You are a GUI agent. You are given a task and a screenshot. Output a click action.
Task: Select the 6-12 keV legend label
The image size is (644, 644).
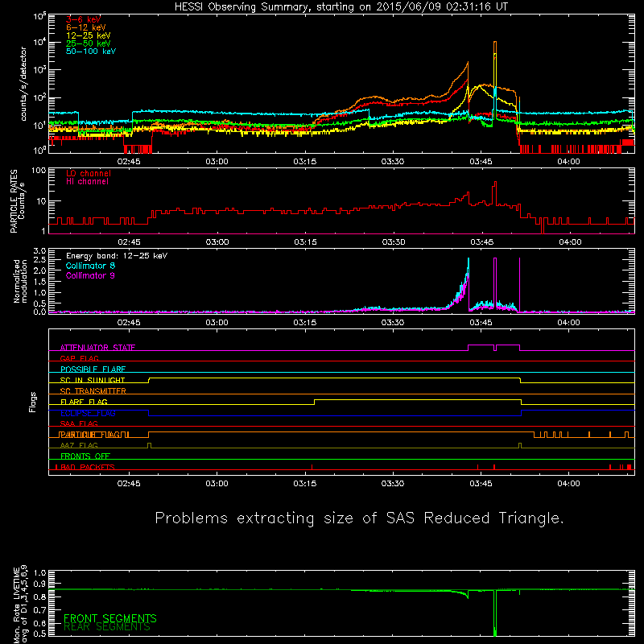(86, 27)
